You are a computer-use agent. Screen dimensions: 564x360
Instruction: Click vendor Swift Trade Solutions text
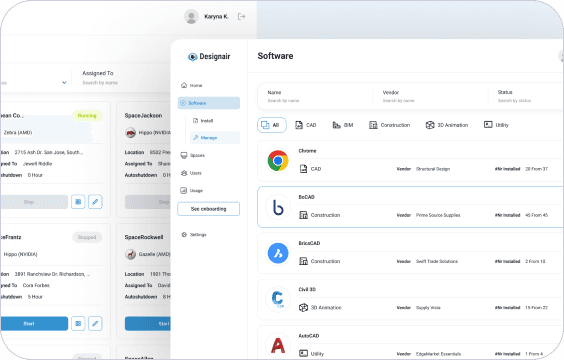click(x=437, y=261)
